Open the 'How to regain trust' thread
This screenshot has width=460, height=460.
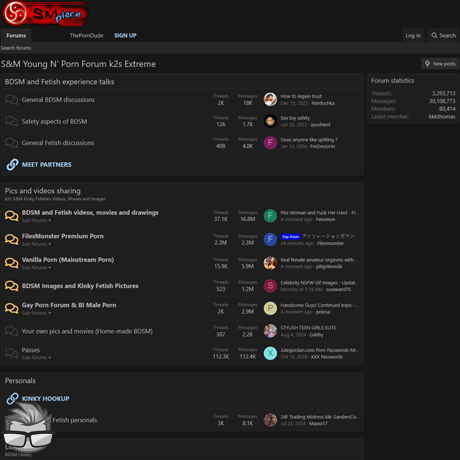tap(301, 96)
